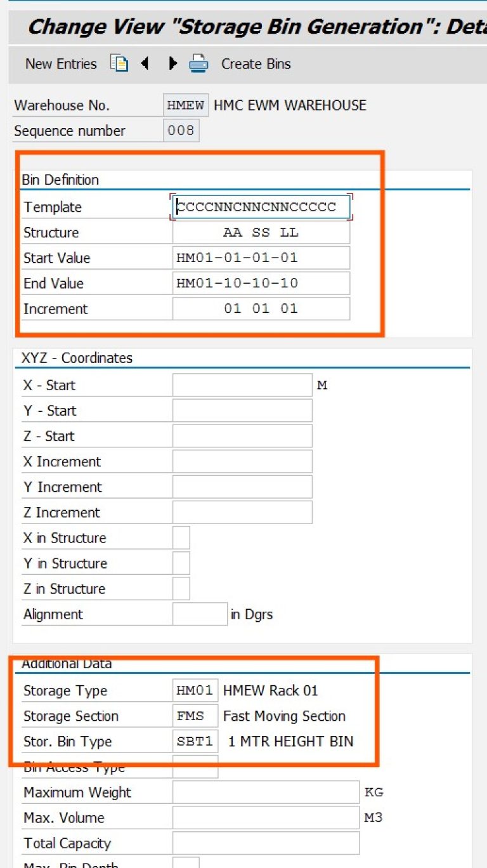
Task: Click the End Value field
Action: (261, 284)
